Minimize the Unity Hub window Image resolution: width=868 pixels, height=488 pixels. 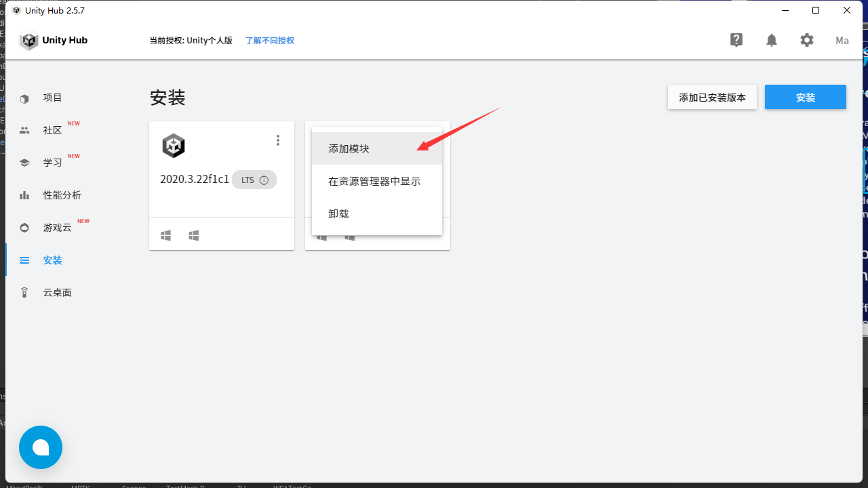[785, 10]
